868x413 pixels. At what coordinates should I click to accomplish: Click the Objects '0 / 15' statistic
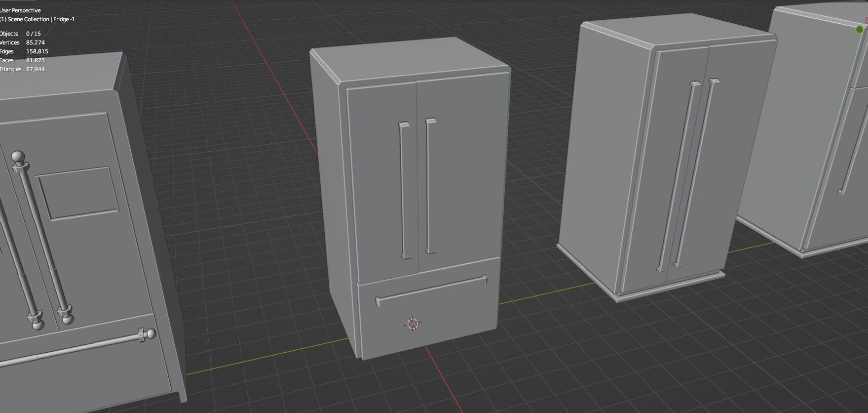click(34, 34)
